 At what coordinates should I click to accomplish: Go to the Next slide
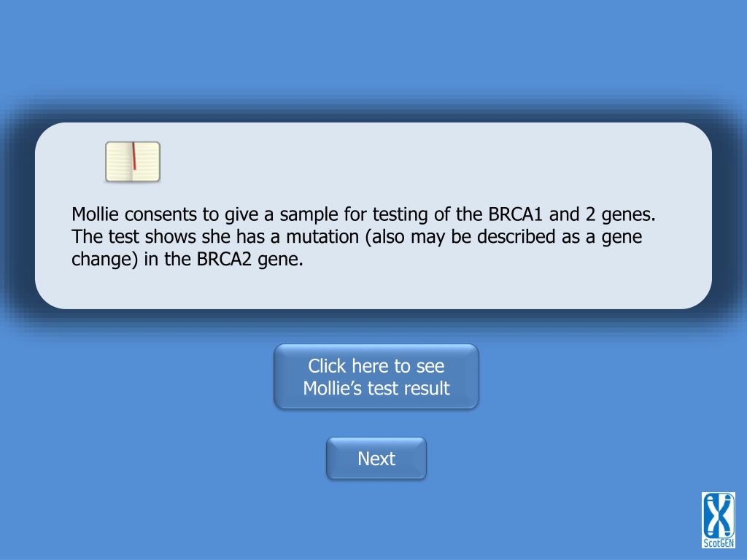(376, 459)
